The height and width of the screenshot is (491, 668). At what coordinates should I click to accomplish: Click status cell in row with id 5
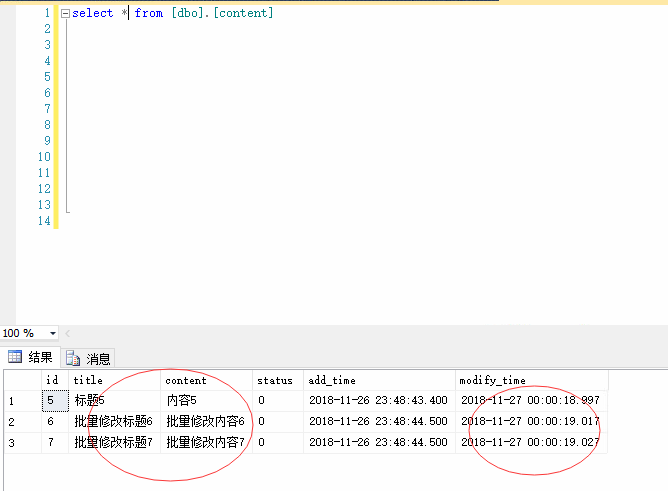[278, 401]
